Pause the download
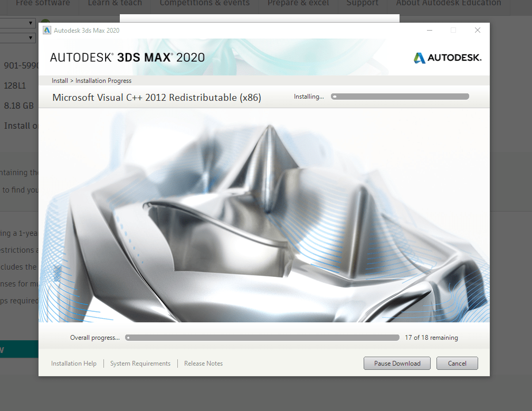 [397, 363]
